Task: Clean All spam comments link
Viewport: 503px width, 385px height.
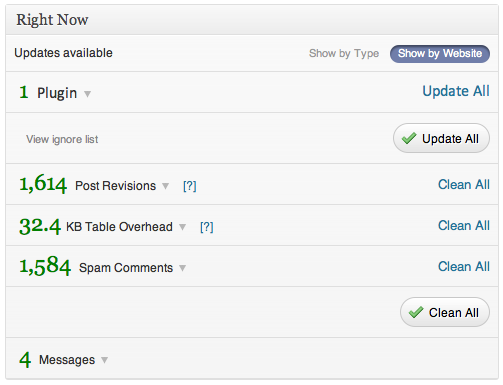Action: tap(464, 267)
